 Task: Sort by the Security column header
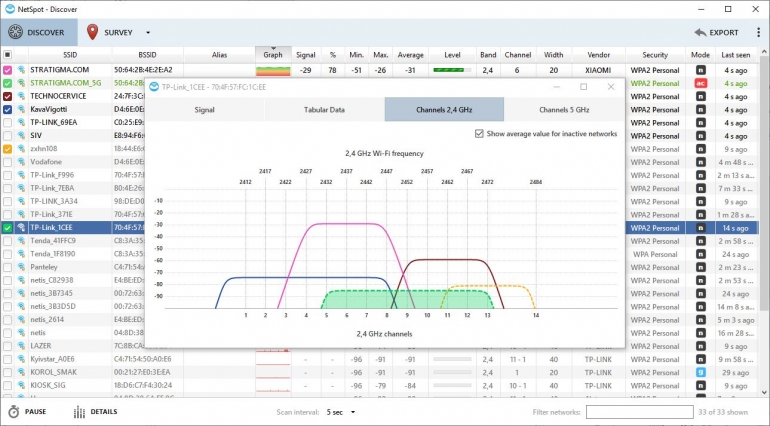tap(655, 55)
